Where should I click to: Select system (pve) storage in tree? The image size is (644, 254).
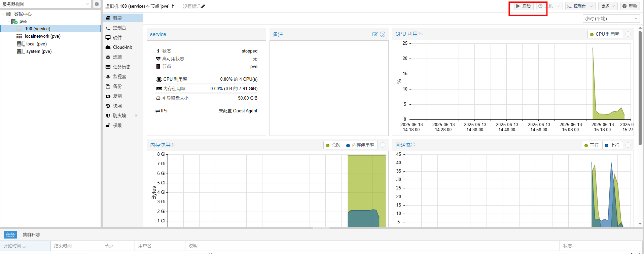click(50, 51)
